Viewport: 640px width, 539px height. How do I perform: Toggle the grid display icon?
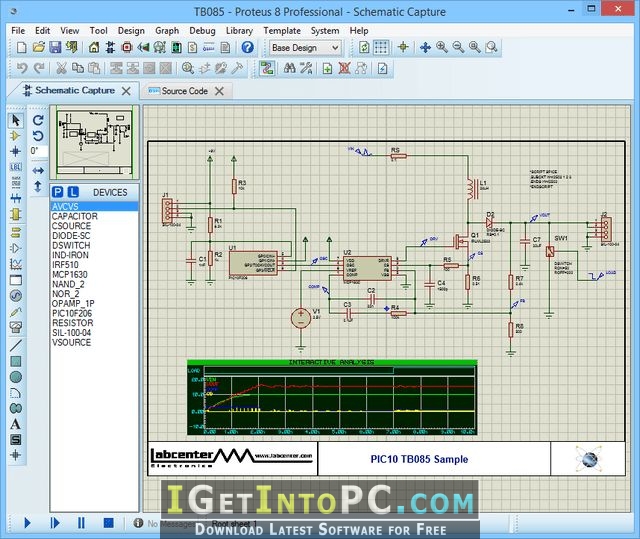coord(381,48)
